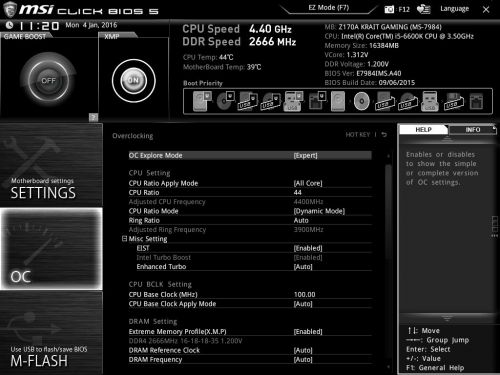500x375 pixels.
Task: Select the UEFI USB hard disk boot icon
Action: 247,102
